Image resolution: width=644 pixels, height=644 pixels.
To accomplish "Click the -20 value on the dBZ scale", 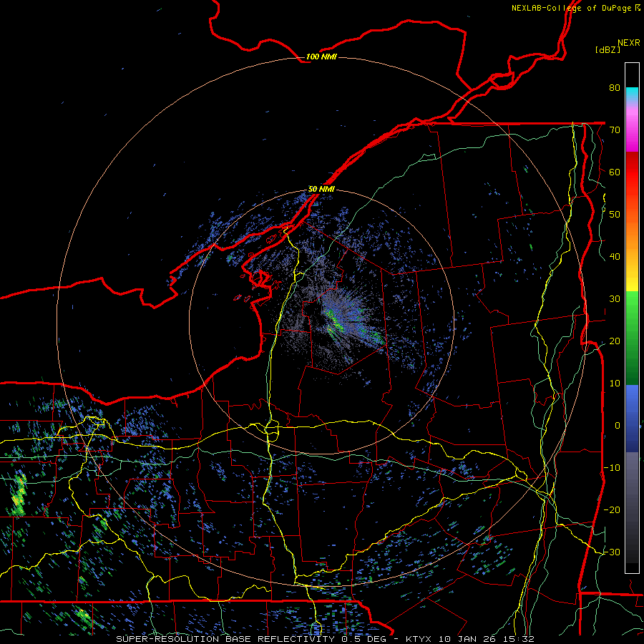I will (x=612, y=509).
